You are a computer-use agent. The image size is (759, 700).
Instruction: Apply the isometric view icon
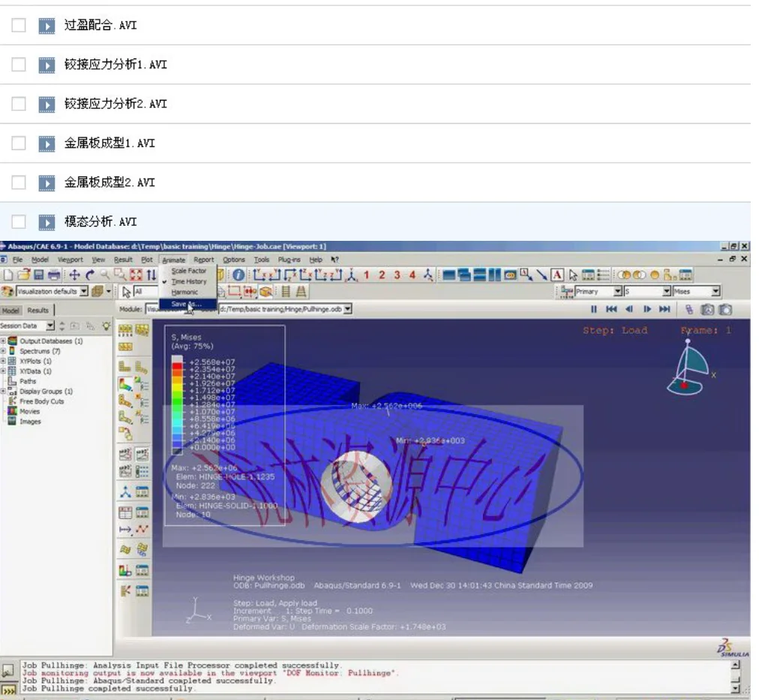[x=352, y=275]
